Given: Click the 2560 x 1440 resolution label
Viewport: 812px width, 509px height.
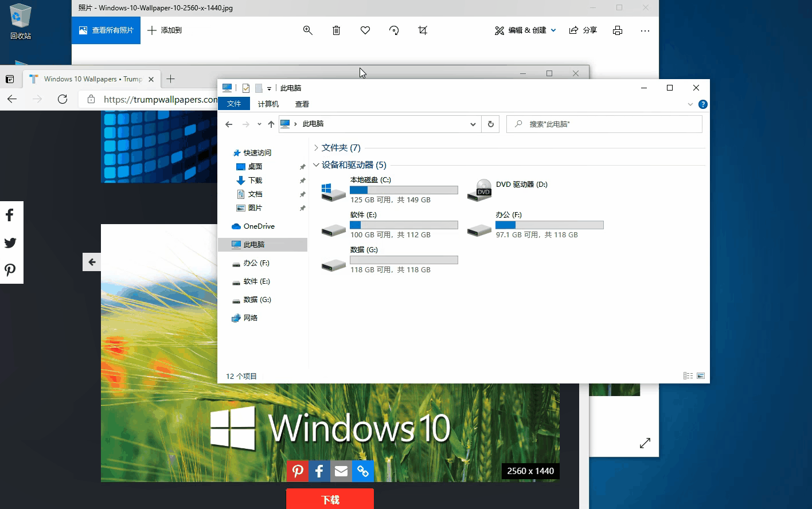Looking at the screenshot, I should pyautogui.click(x=530, y=471).
